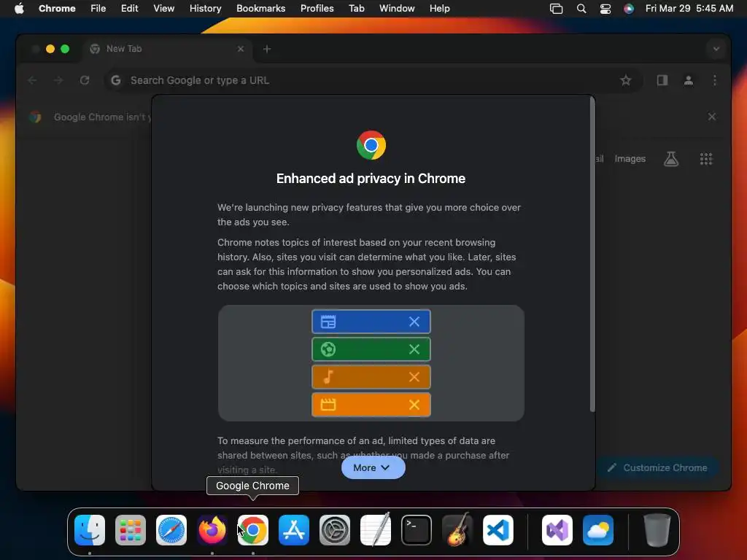Select the New Tab tab
The image size is (747, 560).
tap(167, 49)
